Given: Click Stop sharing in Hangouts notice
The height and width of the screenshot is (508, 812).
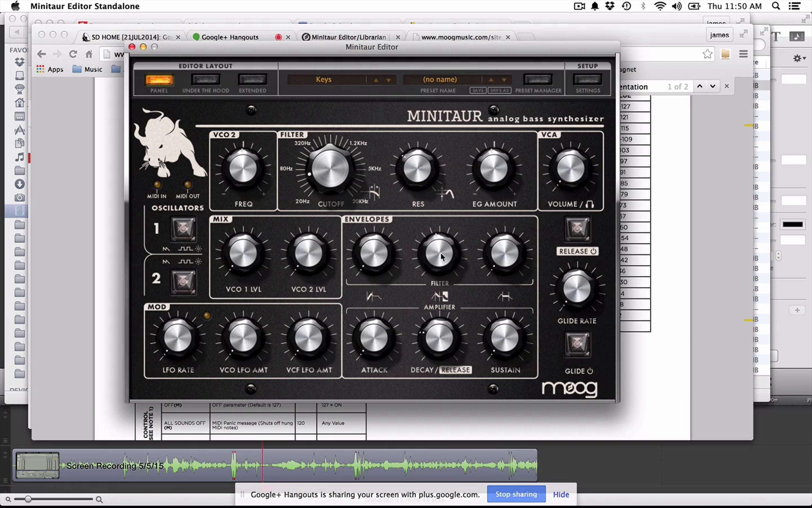Looking at the screenshot, I should tap(516, 494).
